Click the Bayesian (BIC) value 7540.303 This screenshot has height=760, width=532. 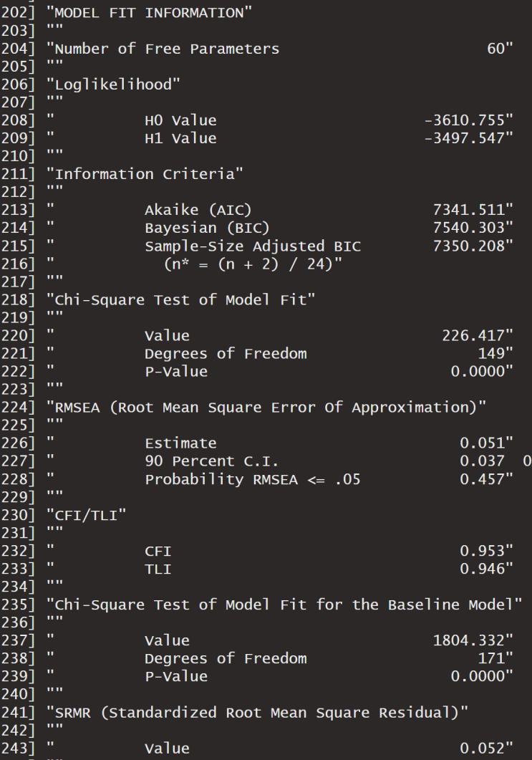(468, 228)
